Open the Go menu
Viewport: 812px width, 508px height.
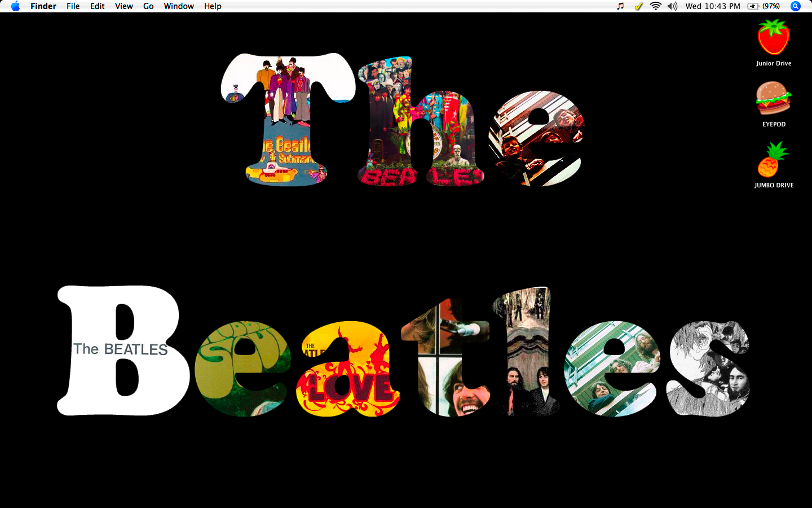point(148,6)
